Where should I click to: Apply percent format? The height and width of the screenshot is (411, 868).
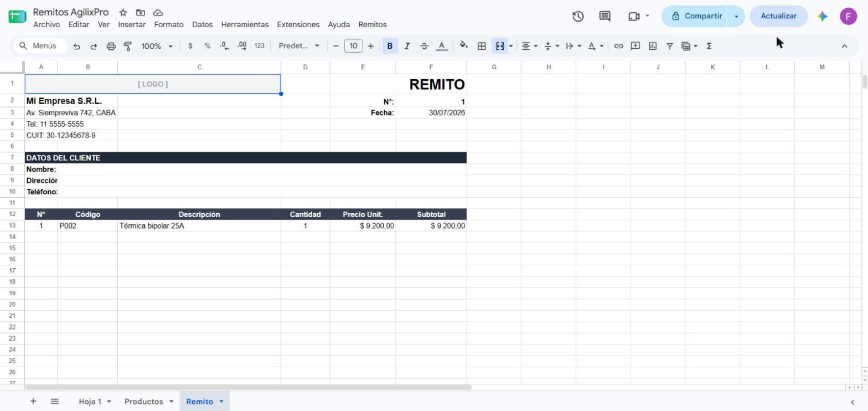pyautogui.click(x=208, y=46)
